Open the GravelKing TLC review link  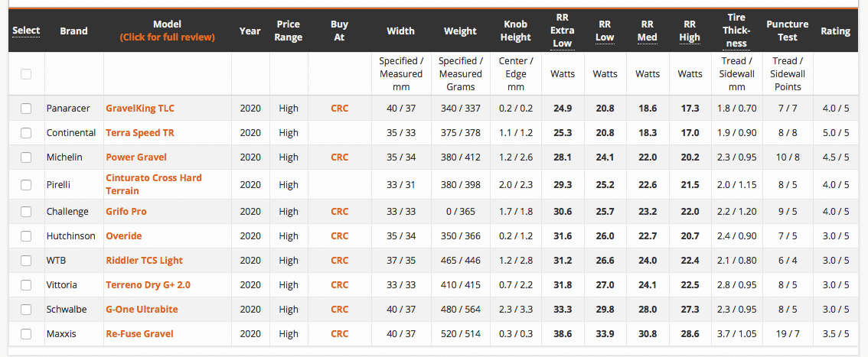[141, 109]
